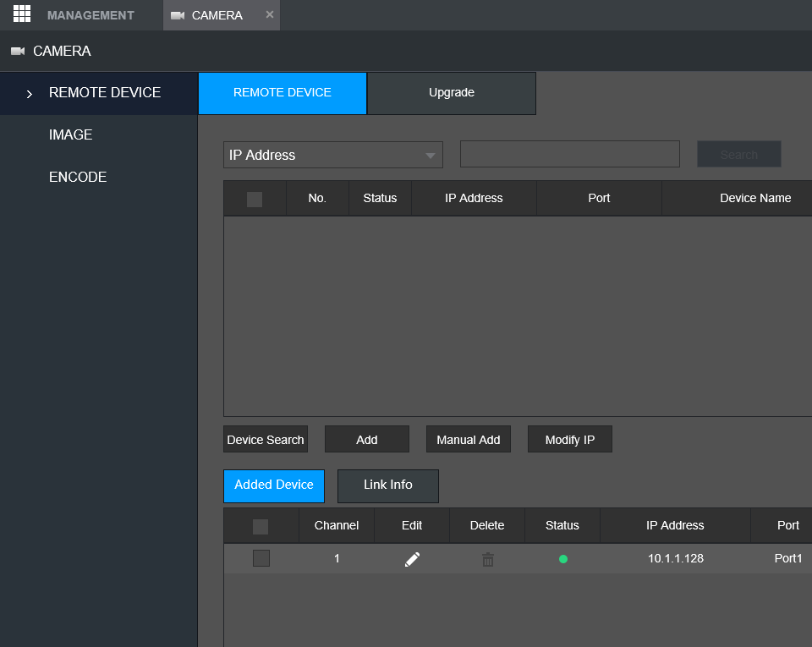Select ENCODE in the left sidebar
The width and height of the screenshot is (812, 647).
[78, 178]
